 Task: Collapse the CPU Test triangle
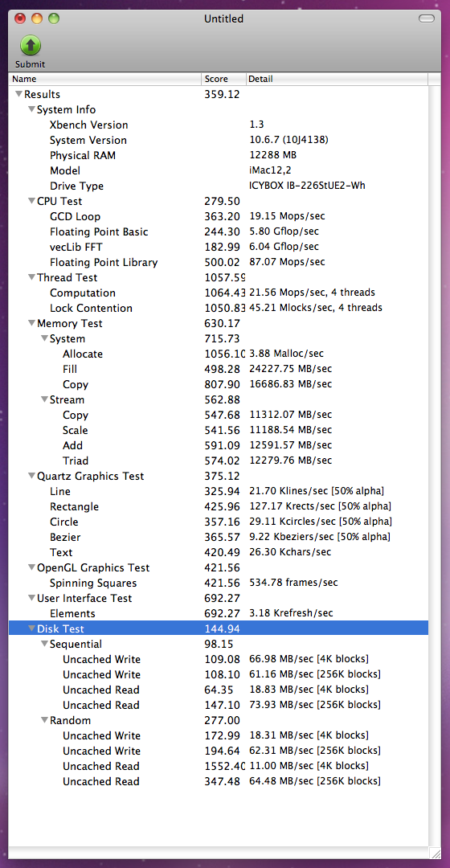point(31,201)
